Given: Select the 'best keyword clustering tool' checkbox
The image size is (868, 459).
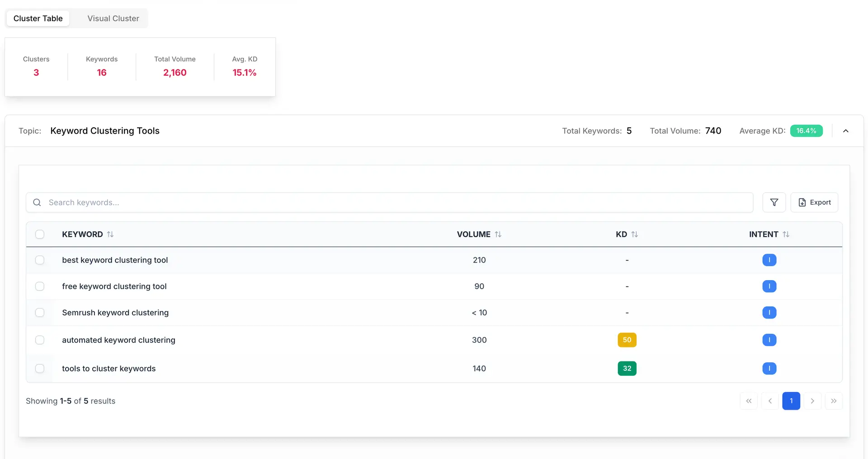Looking at the screenshot, I should click(x=40, y=260).
